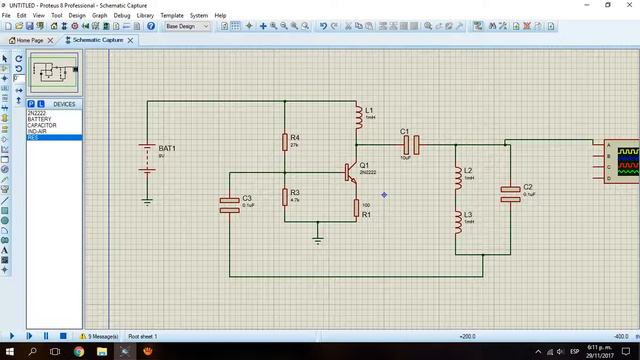Select the Text 'A' tool
This screenshot has height=360, width=640.
(5, 250)
